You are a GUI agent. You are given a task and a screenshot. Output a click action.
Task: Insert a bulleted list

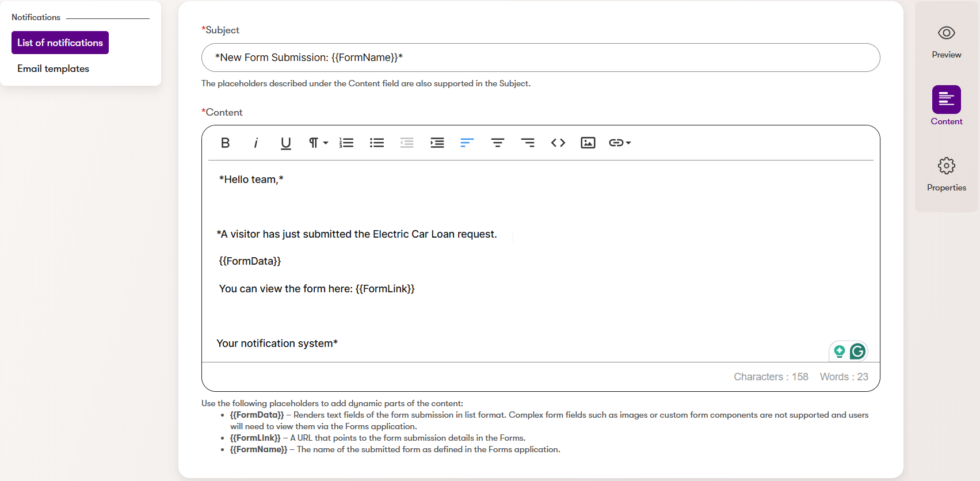(x=377, y=143)
